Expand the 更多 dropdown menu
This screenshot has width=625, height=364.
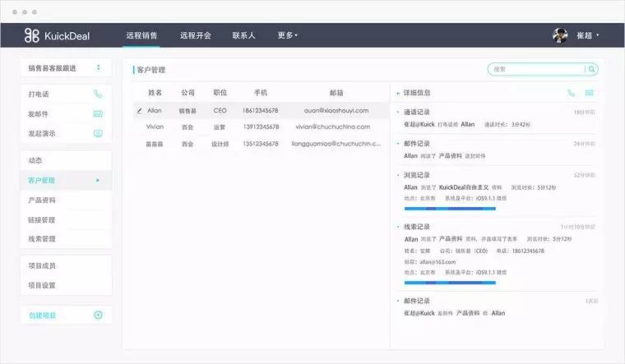pos(287,35)
